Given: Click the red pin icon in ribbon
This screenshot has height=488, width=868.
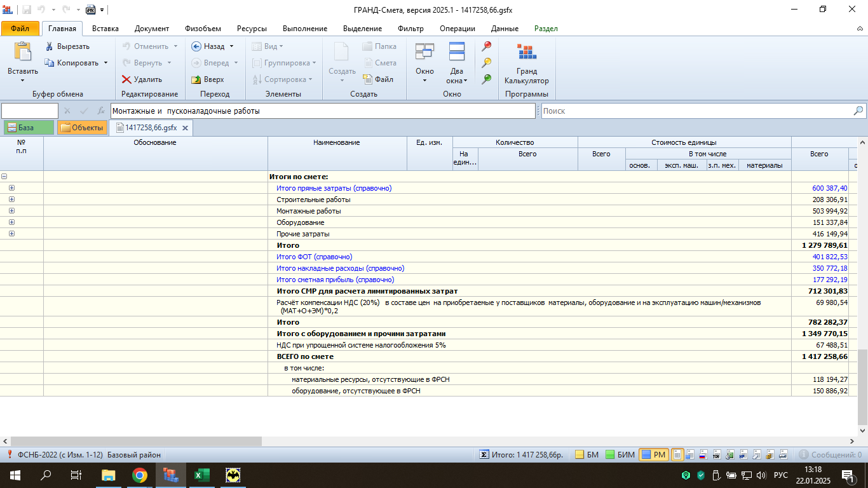Looking at the screenshot, I should 487,46.
